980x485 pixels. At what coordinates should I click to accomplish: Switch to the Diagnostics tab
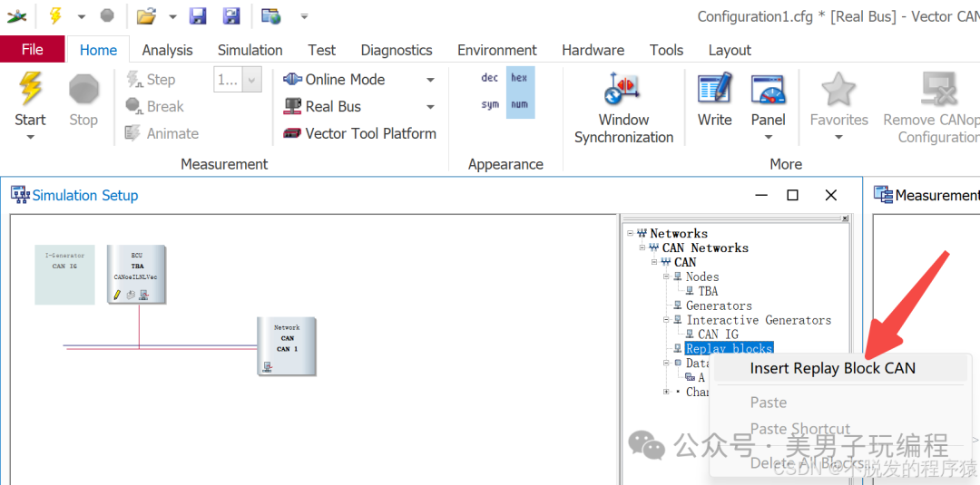coord(397,50)
